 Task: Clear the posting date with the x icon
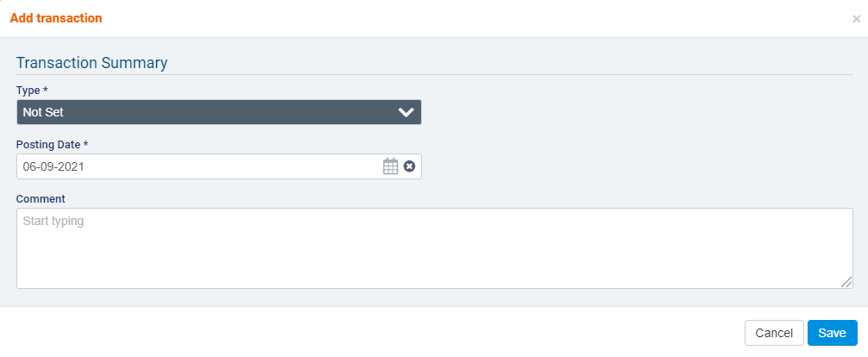409,166
